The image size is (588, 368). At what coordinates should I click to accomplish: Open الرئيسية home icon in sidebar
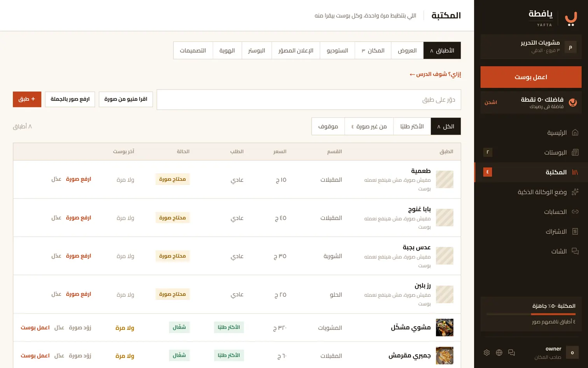575,132
